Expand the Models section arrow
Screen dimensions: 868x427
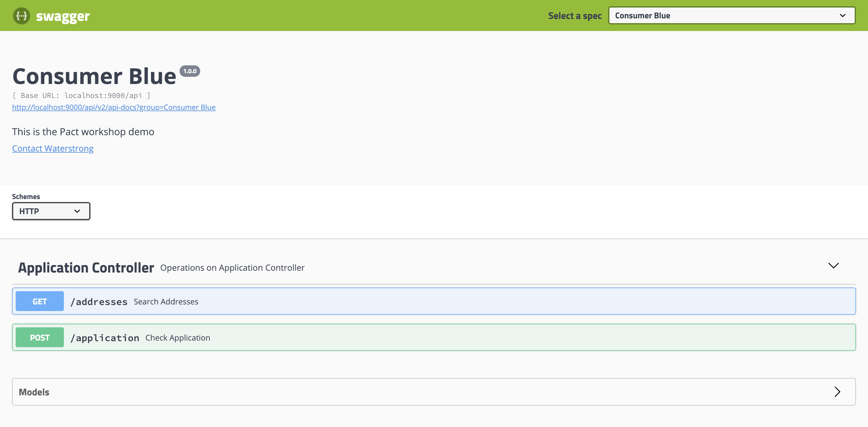(x=837, y=392)
